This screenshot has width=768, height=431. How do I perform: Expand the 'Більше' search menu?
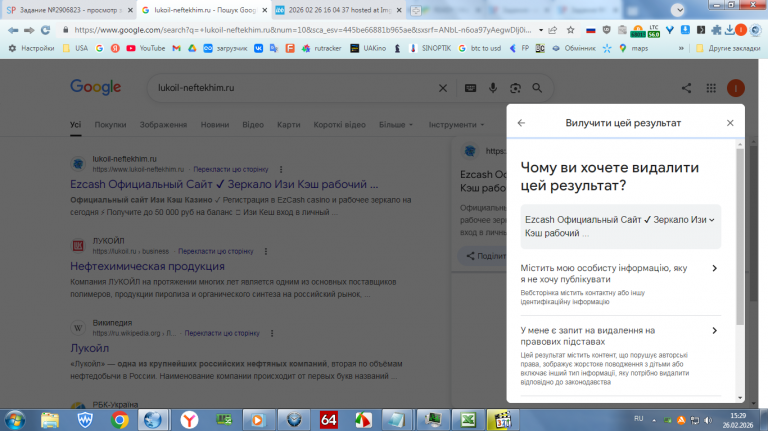pyautogui.click(x=396, y=125)
